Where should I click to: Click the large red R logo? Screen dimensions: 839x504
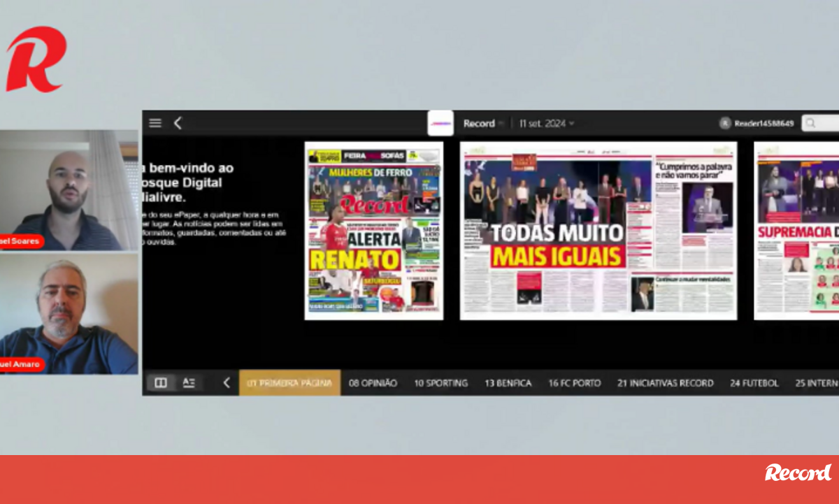35,60
